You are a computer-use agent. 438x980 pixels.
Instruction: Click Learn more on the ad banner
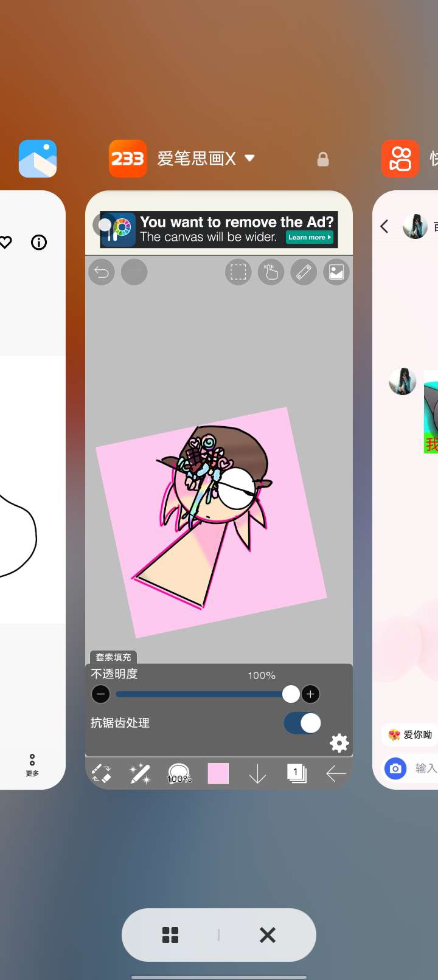(x=310, y=237)
